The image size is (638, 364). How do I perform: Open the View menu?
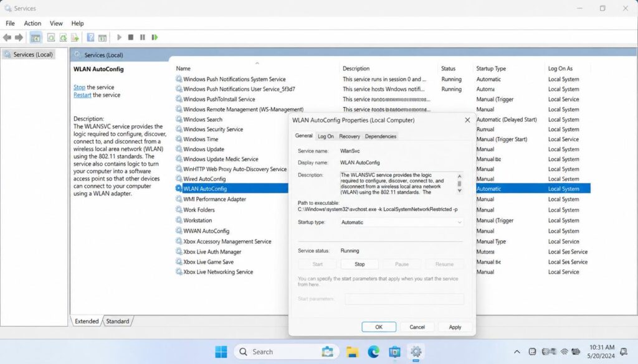(x=56, y=23)
